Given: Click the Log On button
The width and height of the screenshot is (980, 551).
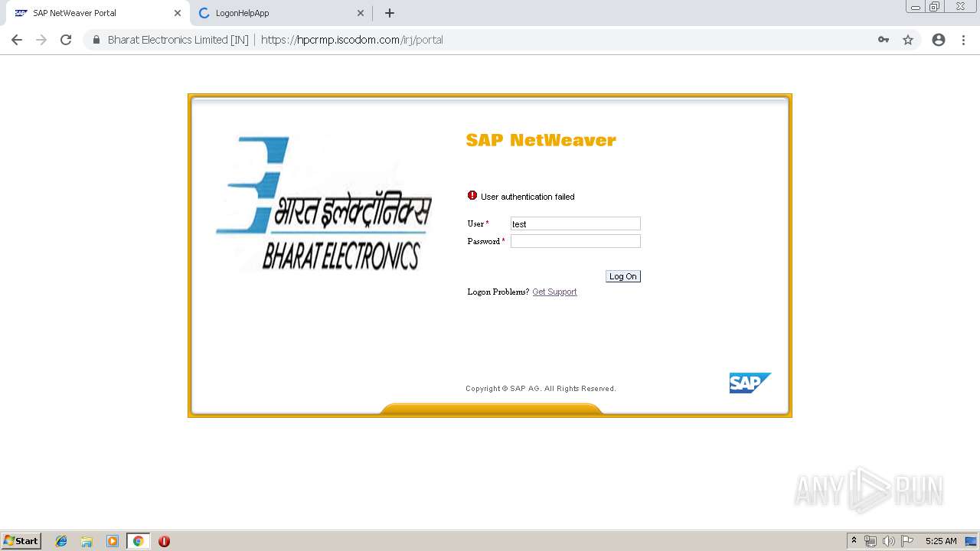Looking at the screenshot, I should click(622, 276).
